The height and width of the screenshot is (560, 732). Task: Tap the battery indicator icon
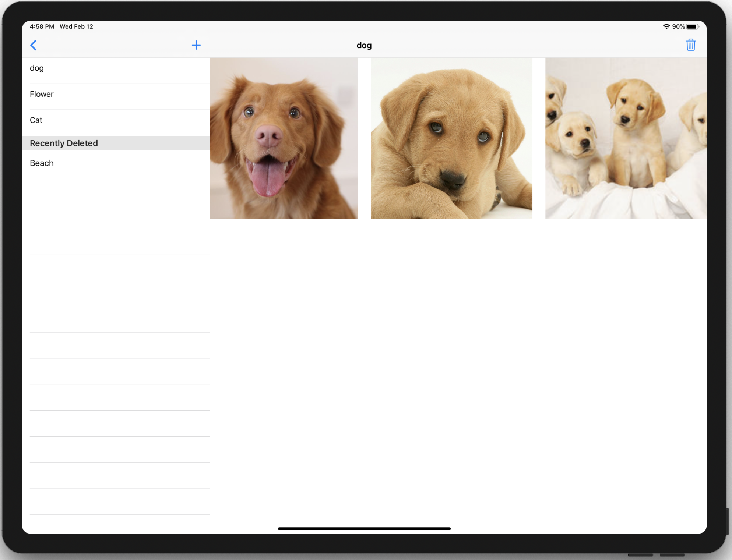[x=692, y=26]
